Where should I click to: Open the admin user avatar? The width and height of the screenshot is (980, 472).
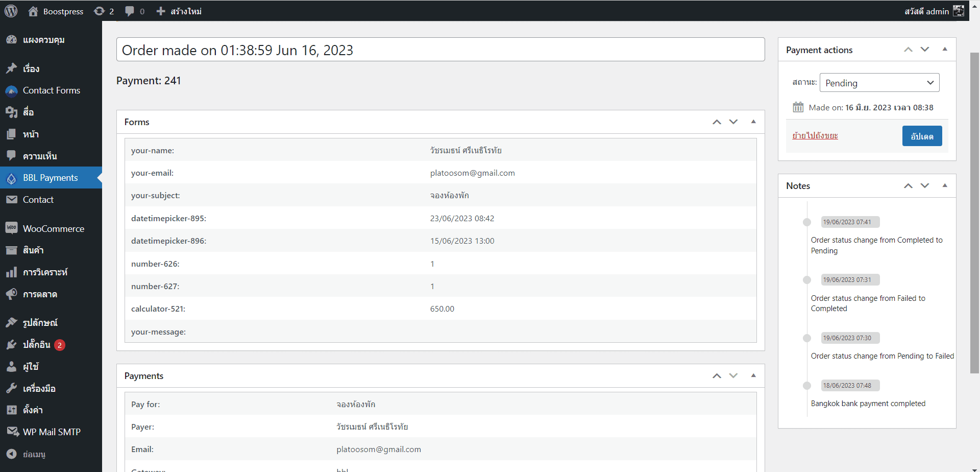[959, 11]
